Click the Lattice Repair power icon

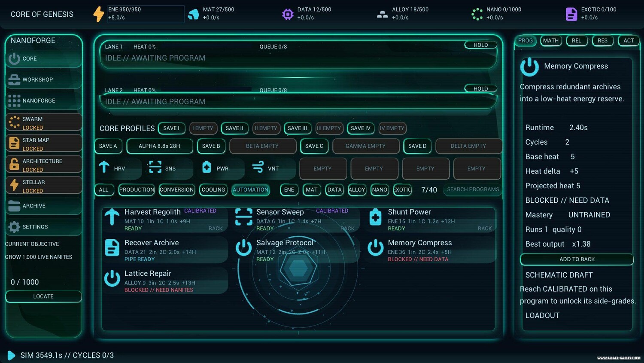tap(112, 278)
